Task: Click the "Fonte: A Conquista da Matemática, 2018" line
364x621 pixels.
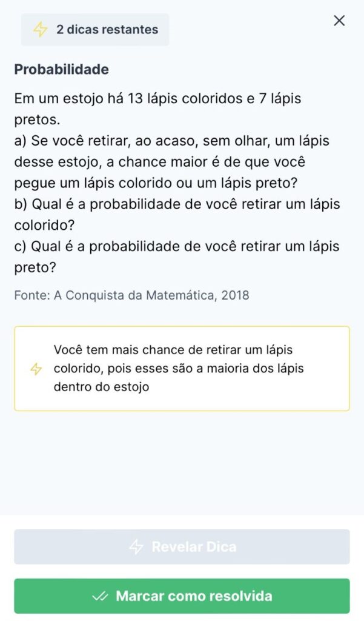Action: click(131, 295)
